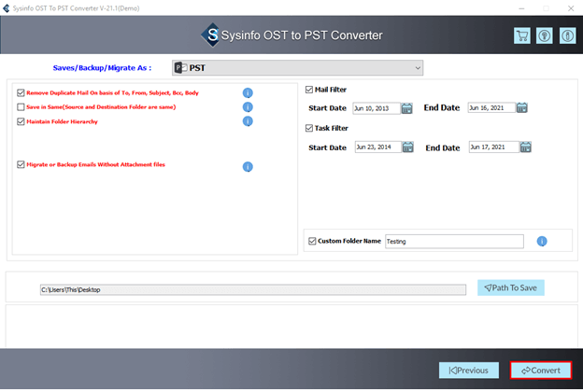Image resolution: width=583 pixels, height=392 pixels.
Task: Show info for Maintain Folder Hierarchy
Action: pyautogui.click(x=248, y=121)
